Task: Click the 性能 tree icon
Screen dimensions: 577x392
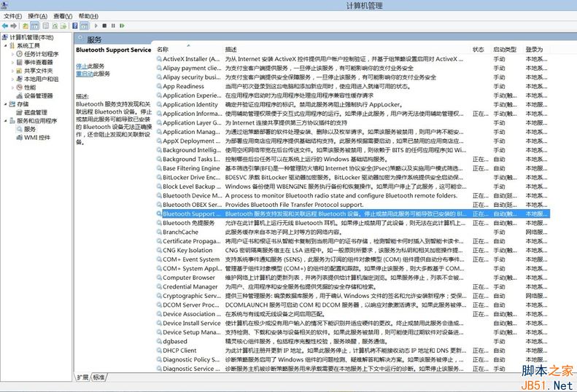Action: point(20,87)
